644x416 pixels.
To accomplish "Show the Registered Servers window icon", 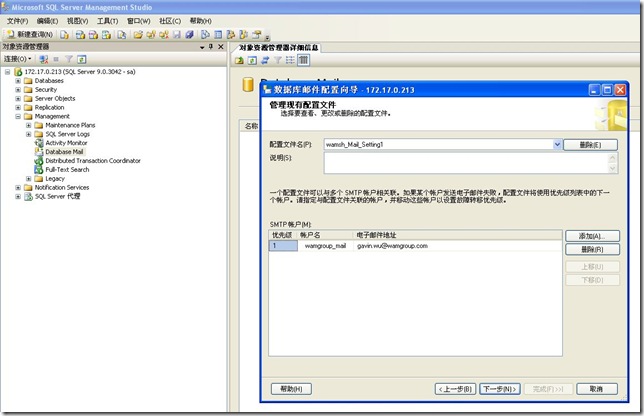I will (205, 34).
